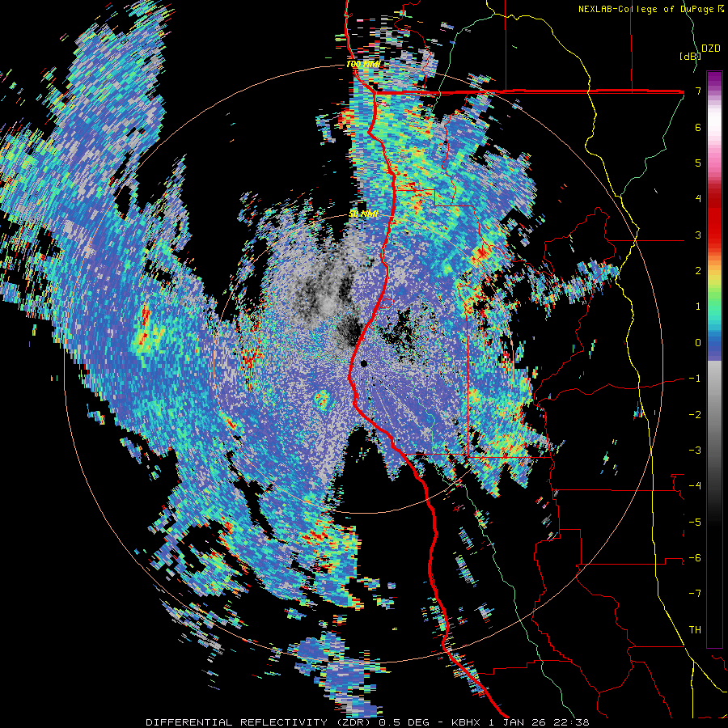The width and height of the screenshot is (728, 728).
Task: Click the red band of the color bar
Action: pyautogui.click(x=714, y=218)
